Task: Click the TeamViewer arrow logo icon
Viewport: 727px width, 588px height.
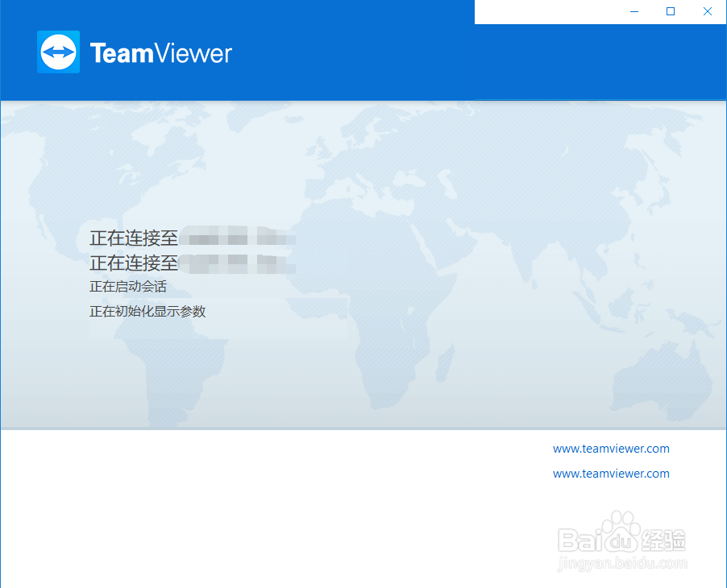Action: click(58, 52)
